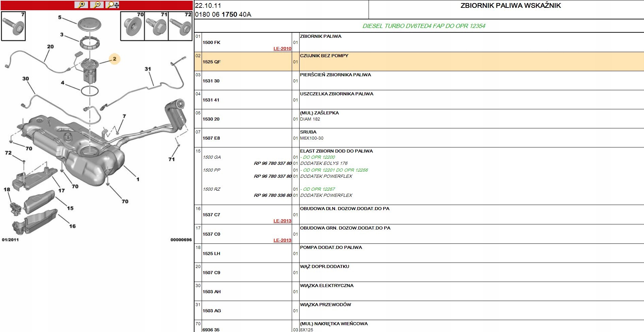Click the date 22.10.11 in the header
This screenshot has width=644, height=332.
208,5
